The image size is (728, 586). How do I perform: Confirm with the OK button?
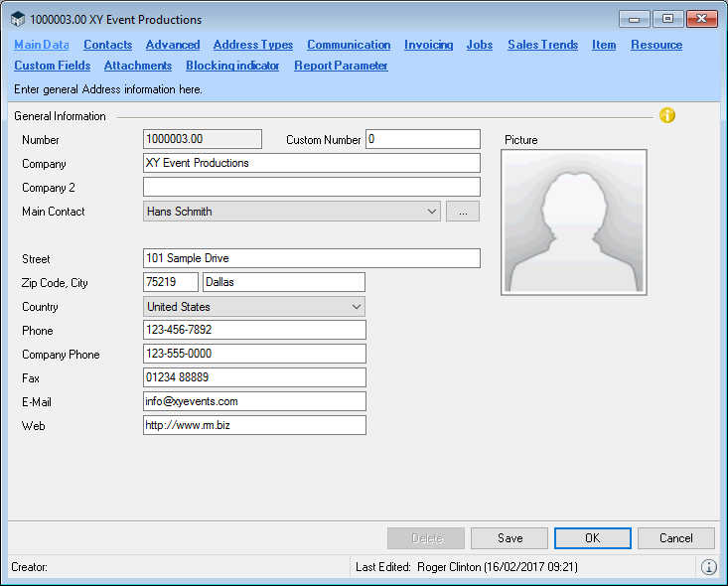point(592,538)
